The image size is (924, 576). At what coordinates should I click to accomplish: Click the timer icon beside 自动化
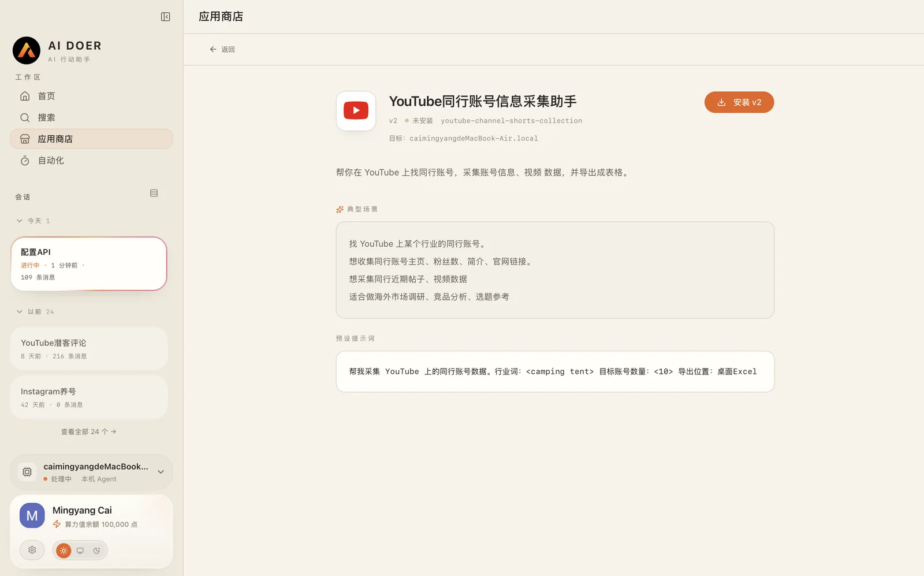[25, 161]
